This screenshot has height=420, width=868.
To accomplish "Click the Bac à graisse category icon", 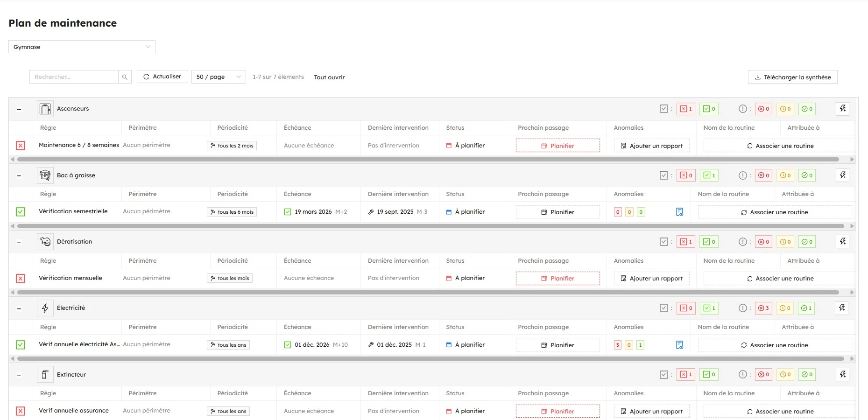I will (45, 175).
